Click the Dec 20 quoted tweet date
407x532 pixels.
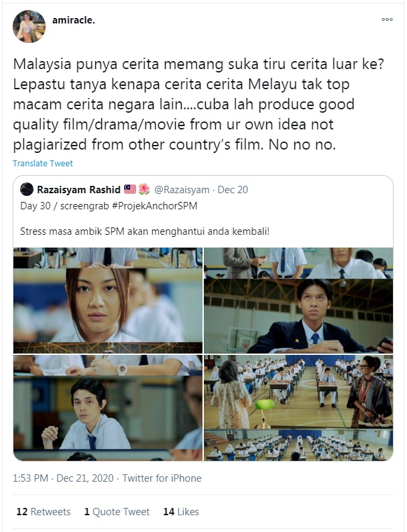click(233, 190)
